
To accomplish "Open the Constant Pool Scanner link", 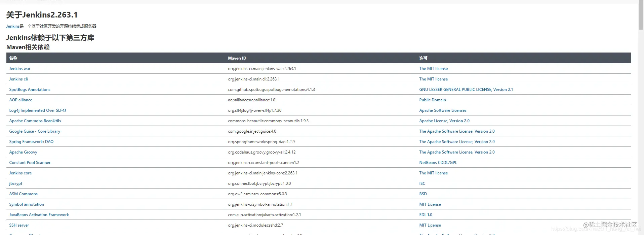I will tap(30, 163).
